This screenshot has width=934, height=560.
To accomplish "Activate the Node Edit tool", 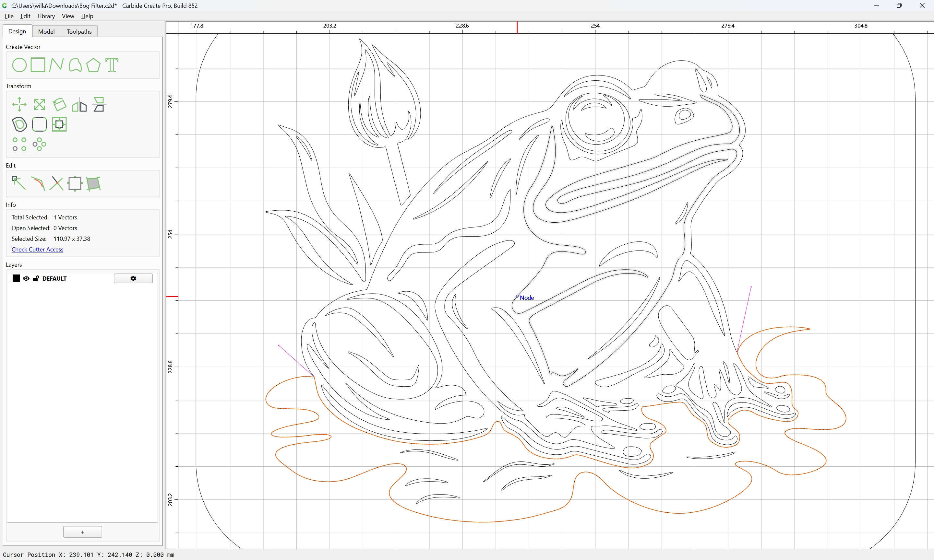I will pyautogui.click(x=19, y=183).
